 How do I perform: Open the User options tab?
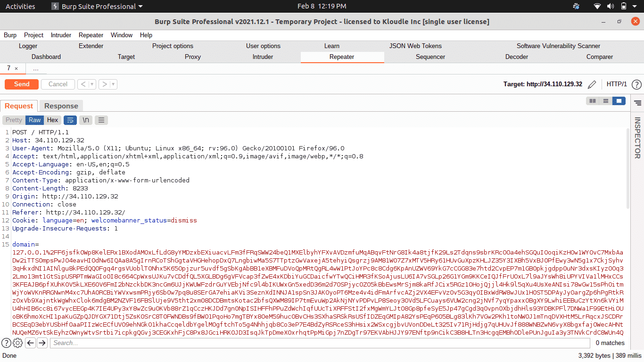pyautogui.click(x=263, y=46)
